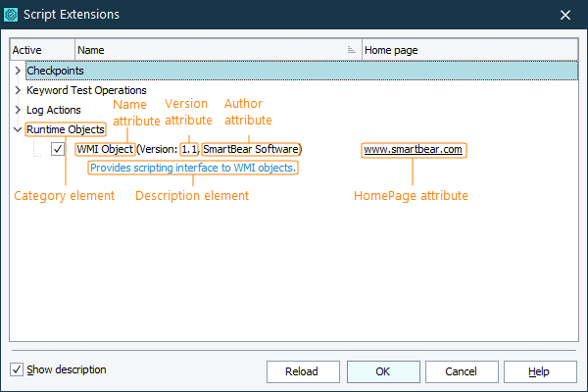The image size is (588, 392).
Task: Click the sort indicator in Name column
Action: coord(352,50)
